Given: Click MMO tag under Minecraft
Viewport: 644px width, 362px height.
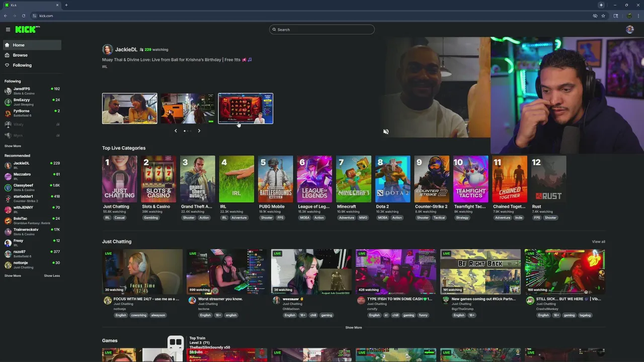Looking at the screenshot, I should [363, 218].
